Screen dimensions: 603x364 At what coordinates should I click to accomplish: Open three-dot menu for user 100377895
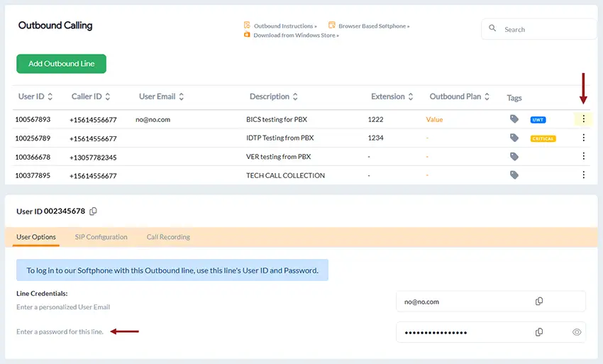(583, 175)
